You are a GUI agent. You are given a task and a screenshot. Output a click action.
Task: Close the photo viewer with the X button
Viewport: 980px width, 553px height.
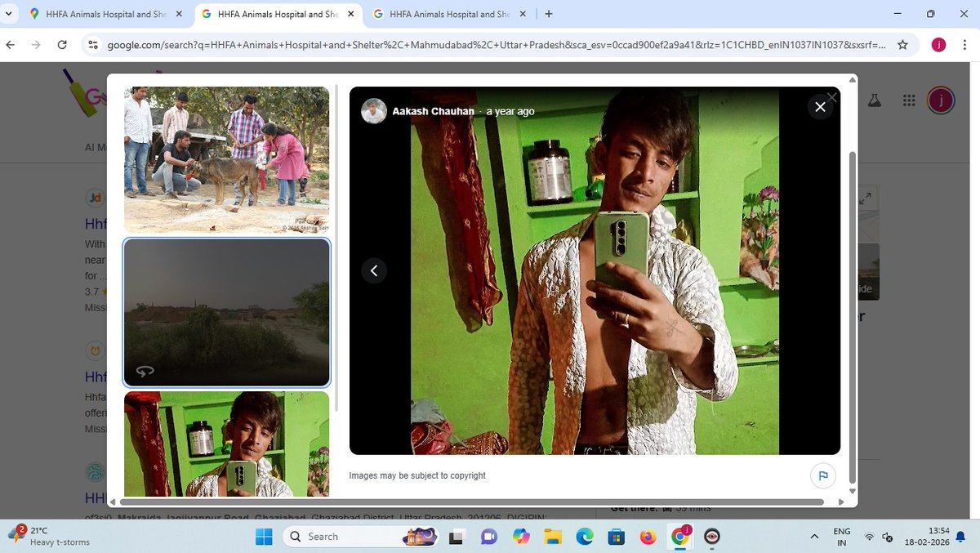(x=821, y=107)
